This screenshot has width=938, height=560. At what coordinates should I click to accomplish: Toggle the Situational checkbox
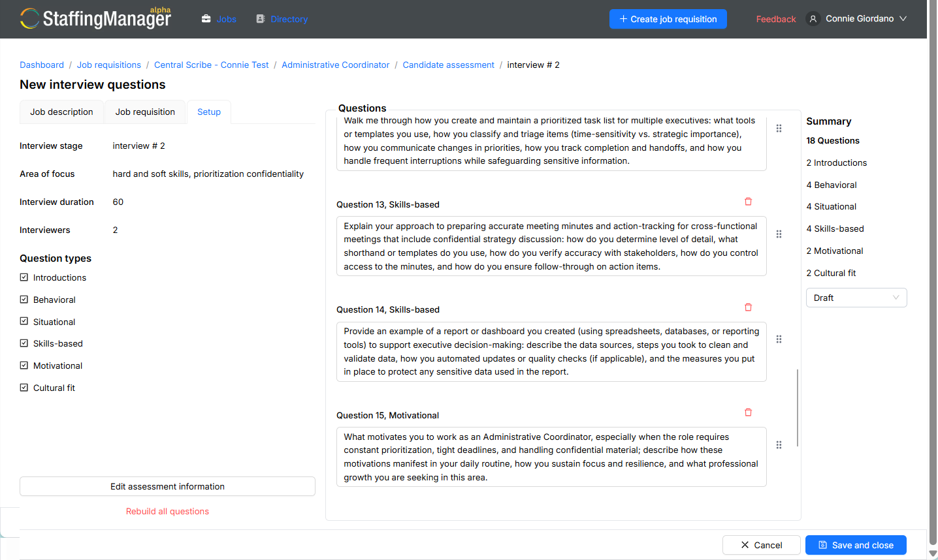(x=24, y=321)
